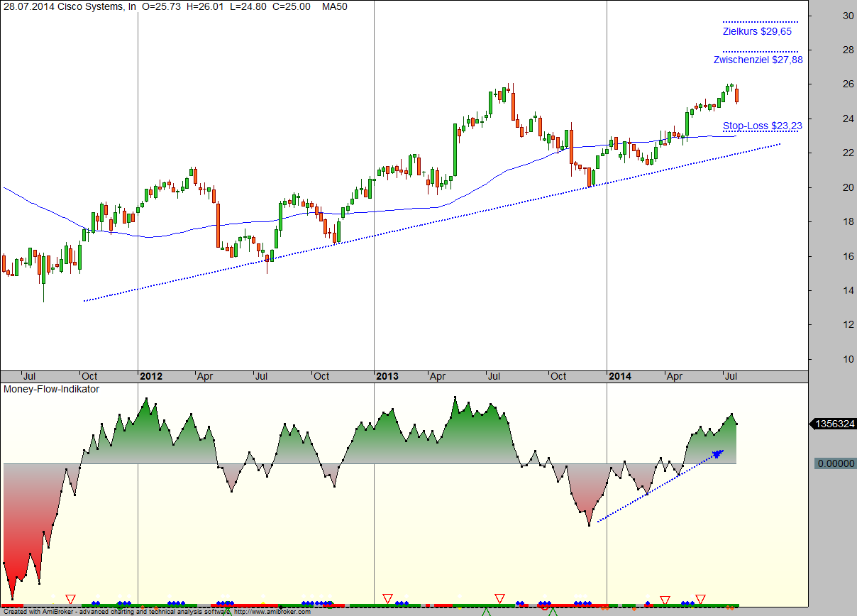The width and height of the screenshot is (857, 616).
Task: Click the last red candle of July 2014
Action: [736, 94]
